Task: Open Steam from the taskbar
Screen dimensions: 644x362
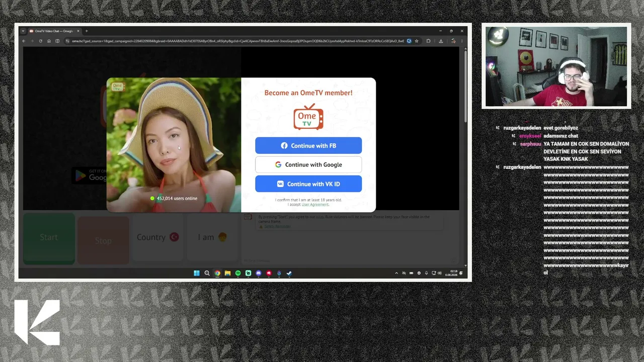Action: (x=289, y=274)
